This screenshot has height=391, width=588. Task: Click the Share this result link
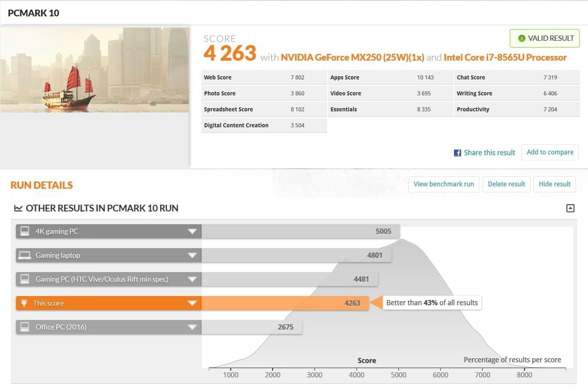point(489,153)
